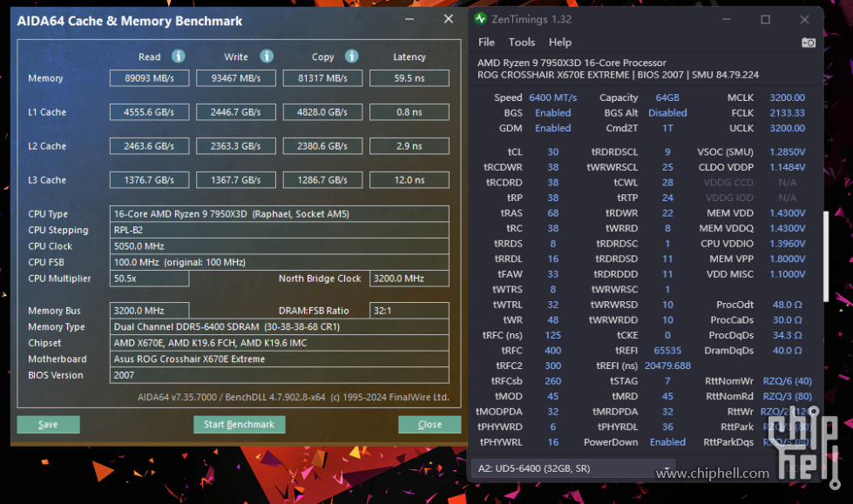Click the FCLK value 2133.33

click(787, 113)
